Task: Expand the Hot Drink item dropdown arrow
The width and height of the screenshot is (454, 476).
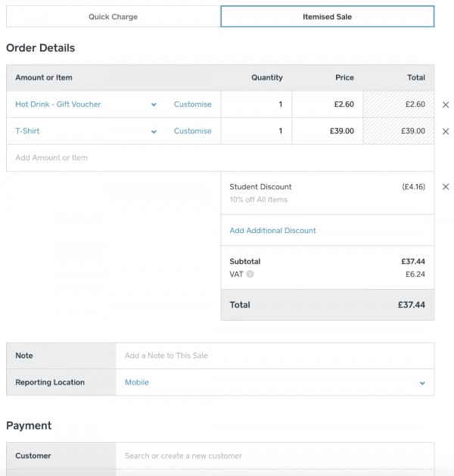Action: [x=154, y=104]
